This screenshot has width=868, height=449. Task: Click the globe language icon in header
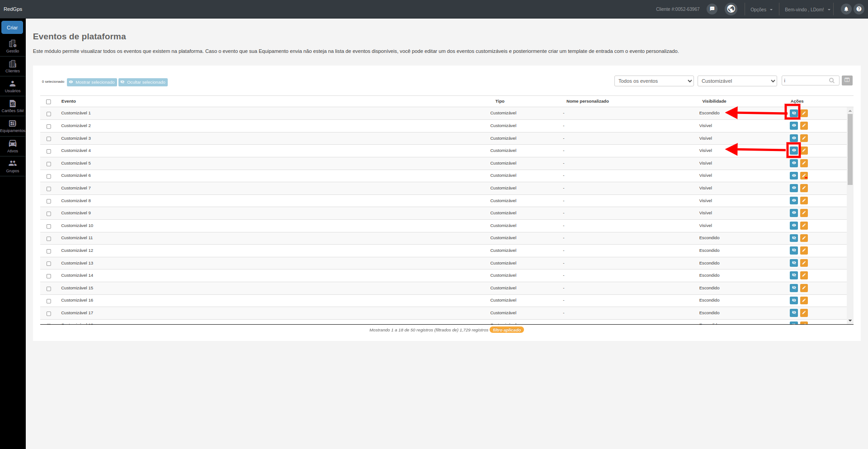[731, 9]
